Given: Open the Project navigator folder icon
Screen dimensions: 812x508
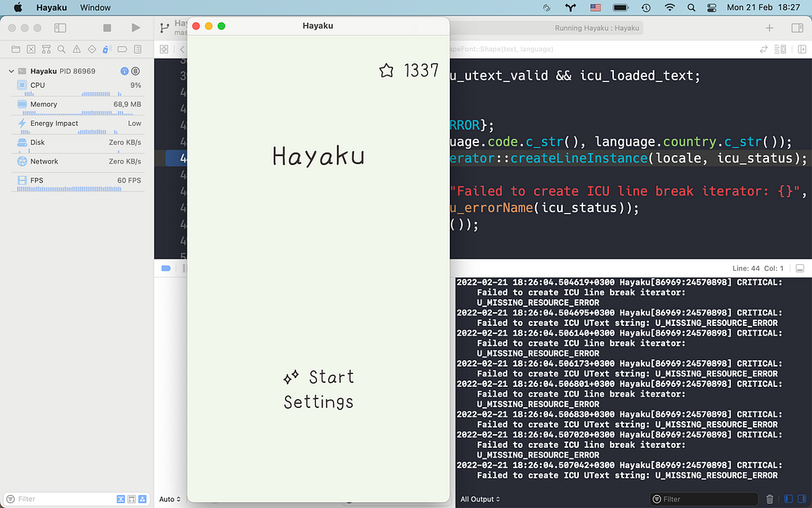Looking at the screenshot, I should pyautogui.click(x=16, y=50).
